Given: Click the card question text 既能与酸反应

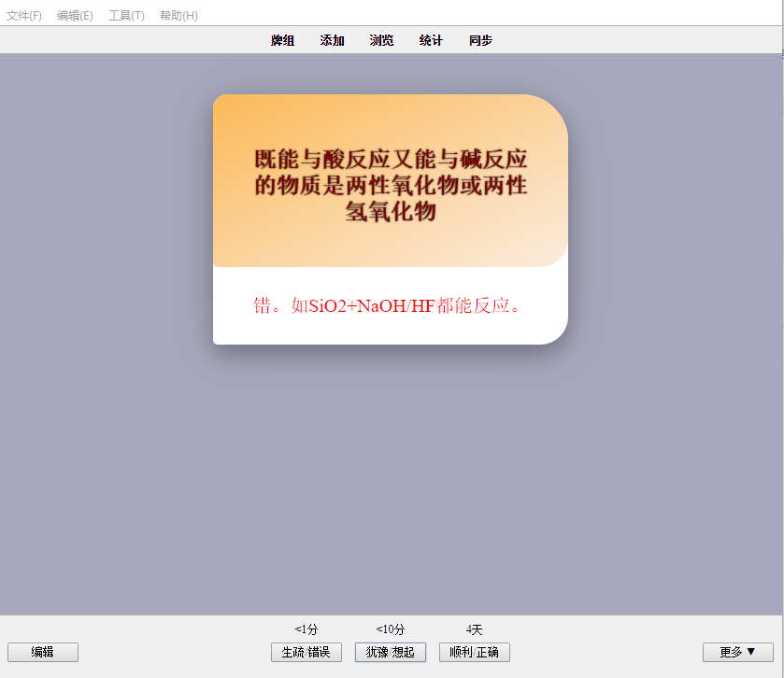Looking at the screenshot, I should click(391, 185).
